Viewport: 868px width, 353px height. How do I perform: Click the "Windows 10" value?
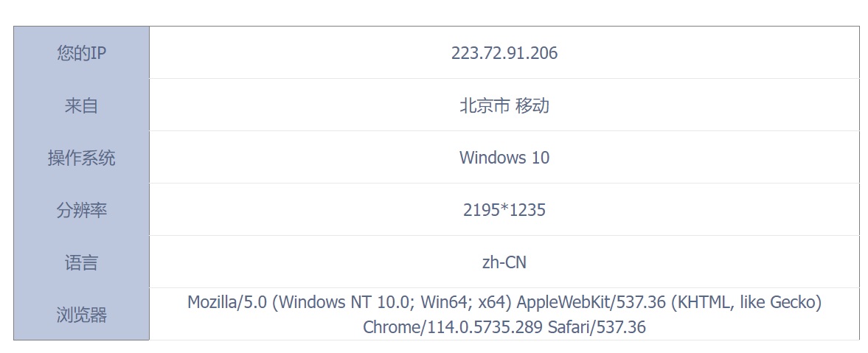[504, 158]
